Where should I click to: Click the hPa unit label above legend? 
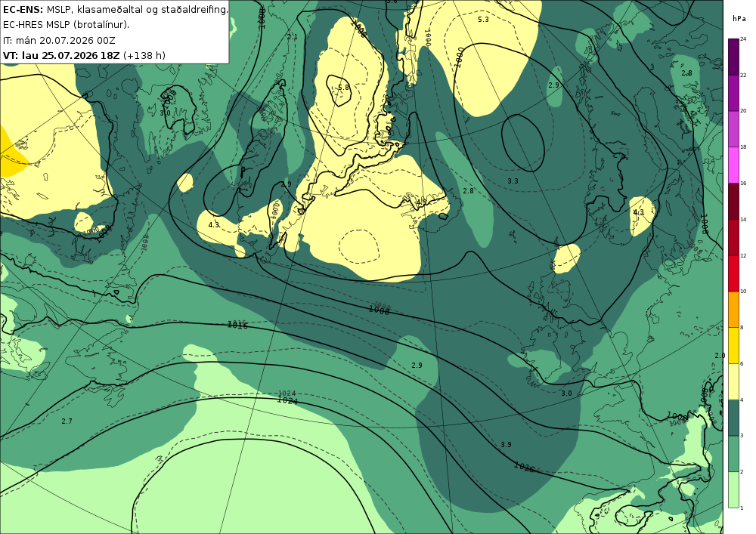coord(739,19)
